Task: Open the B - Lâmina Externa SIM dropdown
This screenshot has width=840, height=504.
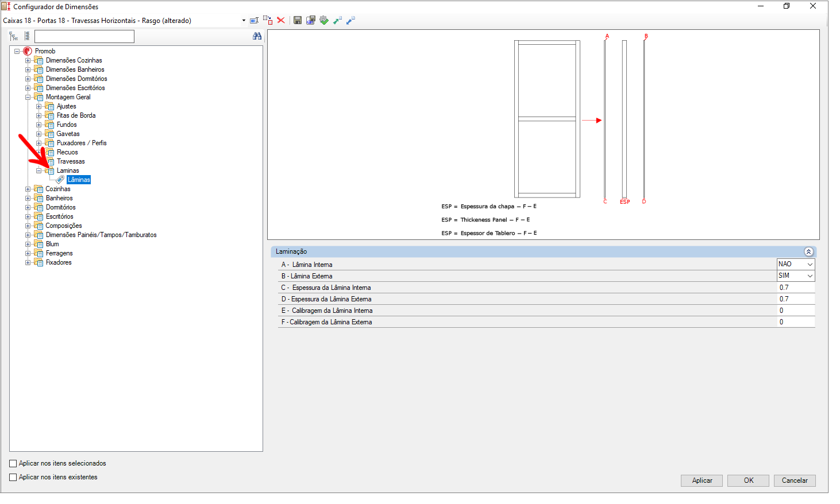Action: tap(810, 276)
